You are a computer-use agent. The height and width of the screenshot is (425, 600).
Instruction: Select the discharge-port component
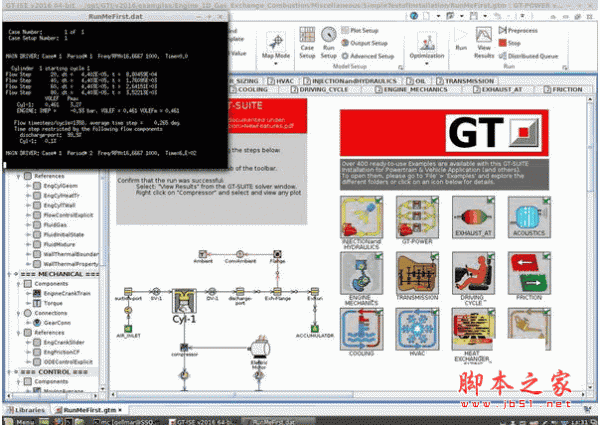pyautogui.click(x=240, y=292)
